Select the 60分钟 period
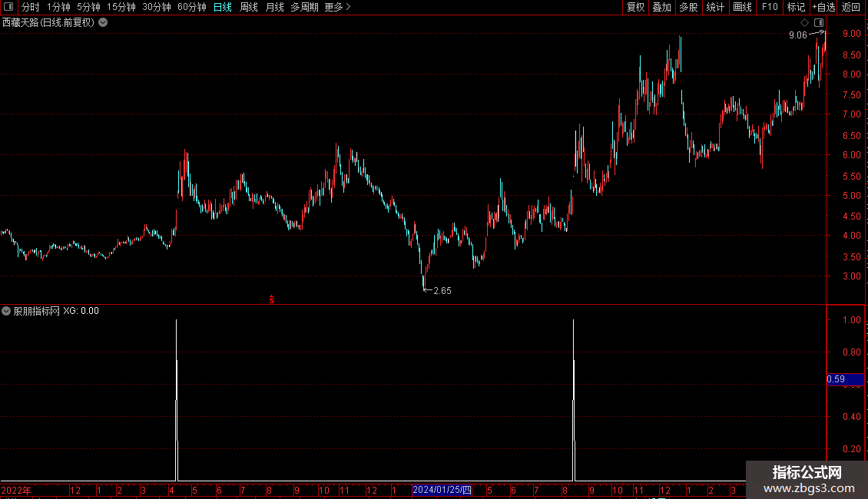Viewport: 868px width, 499px height. 192,7
